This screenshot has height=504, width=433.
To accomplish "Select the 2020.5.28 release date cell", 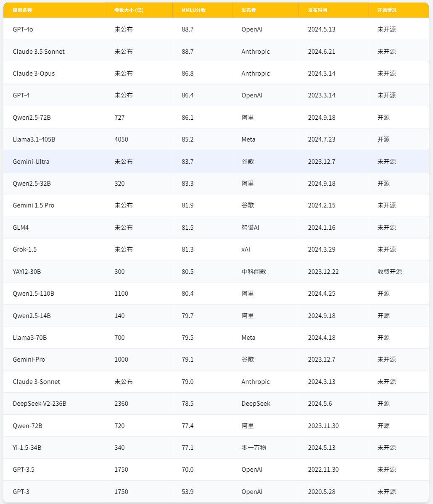I will click(322, 492).
